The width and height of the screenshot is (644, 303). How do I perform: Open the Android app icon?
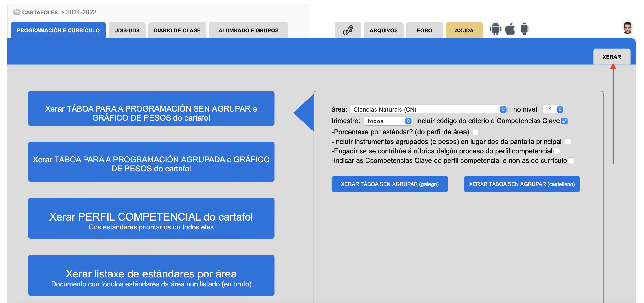point(495,29)
